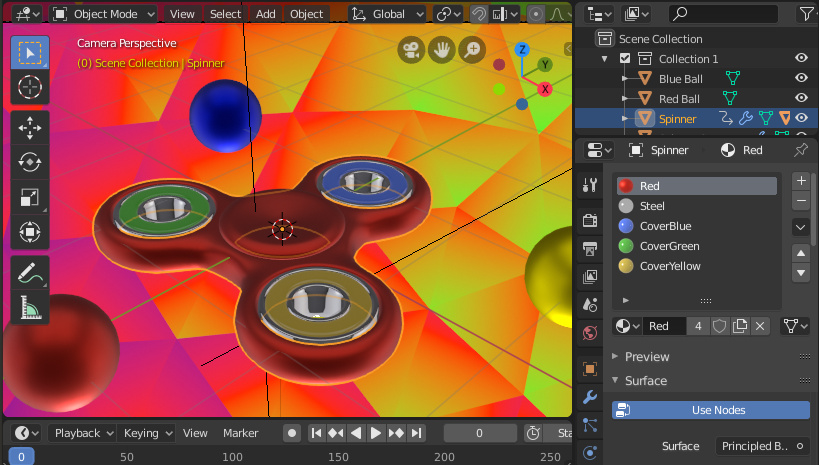Select the Transform tool
Image resolution: width=819 pixels, height=465 pixels.
point(30,231)
